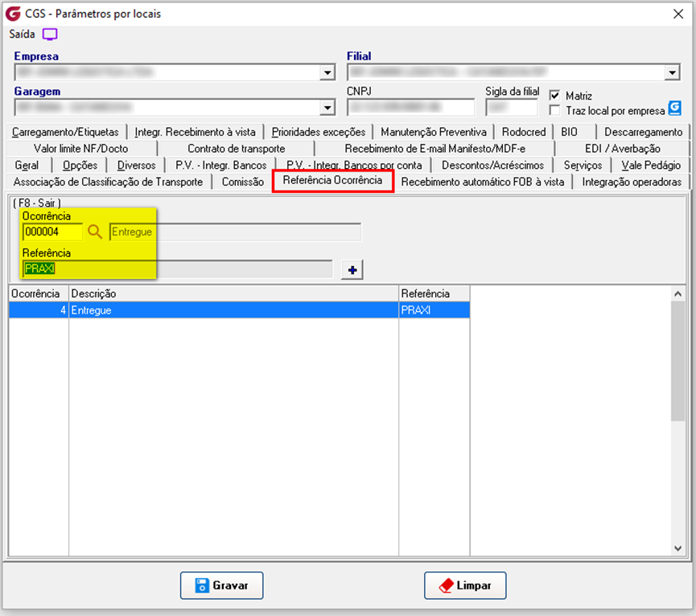The height and width of the screenshot is (616, 696).
Task: Open the Carregamento/Etiquetas tab
Action: pos(66,132)
